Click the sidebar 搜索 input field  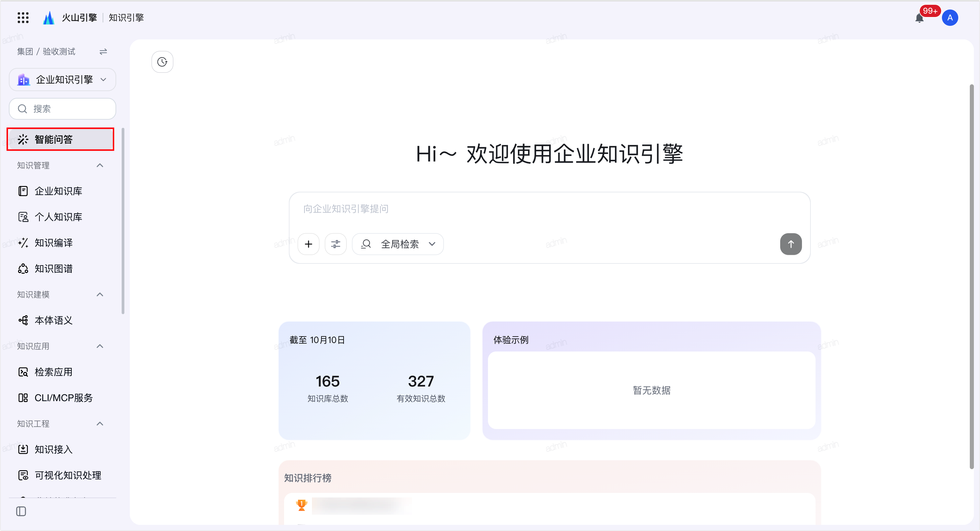pyautogui.click(x=63, y=109)
